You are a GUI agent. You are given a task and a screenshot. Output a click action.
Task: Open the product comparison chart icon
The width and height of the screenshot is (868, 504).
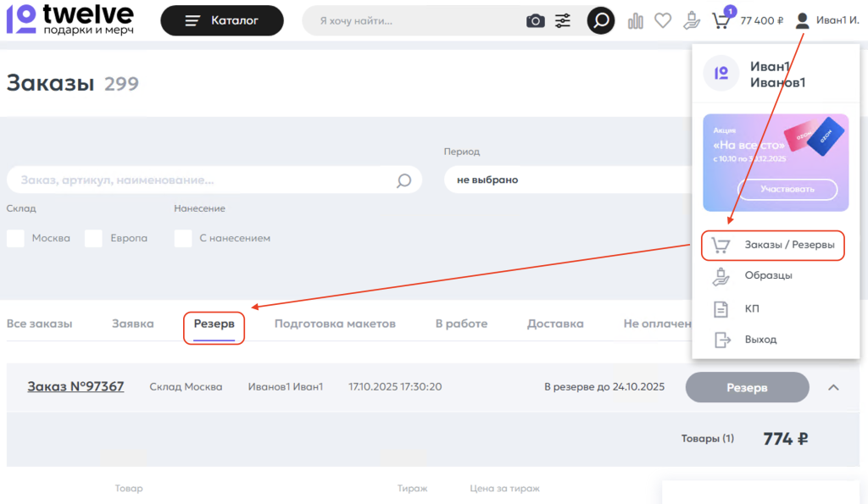pyautogui.click(x=636, y=20)
